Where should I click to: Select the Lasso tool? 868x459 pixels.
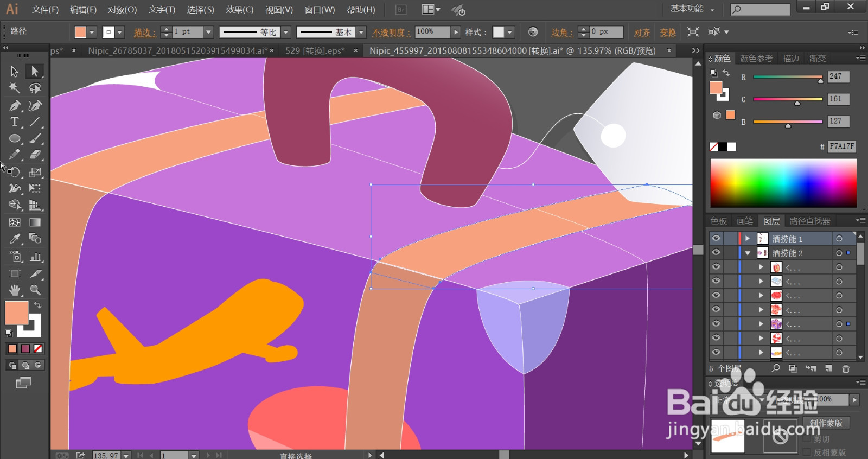[35, 88]
